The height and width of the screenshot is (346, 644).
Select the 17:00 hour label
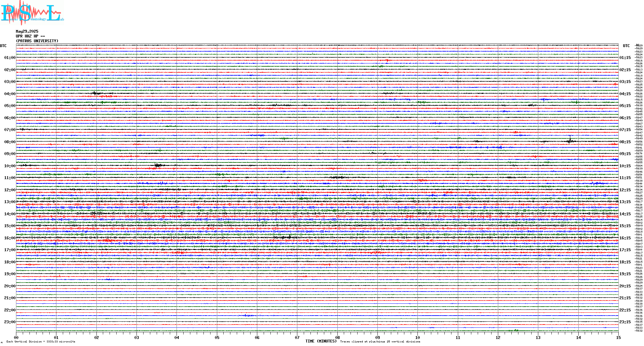10,250
